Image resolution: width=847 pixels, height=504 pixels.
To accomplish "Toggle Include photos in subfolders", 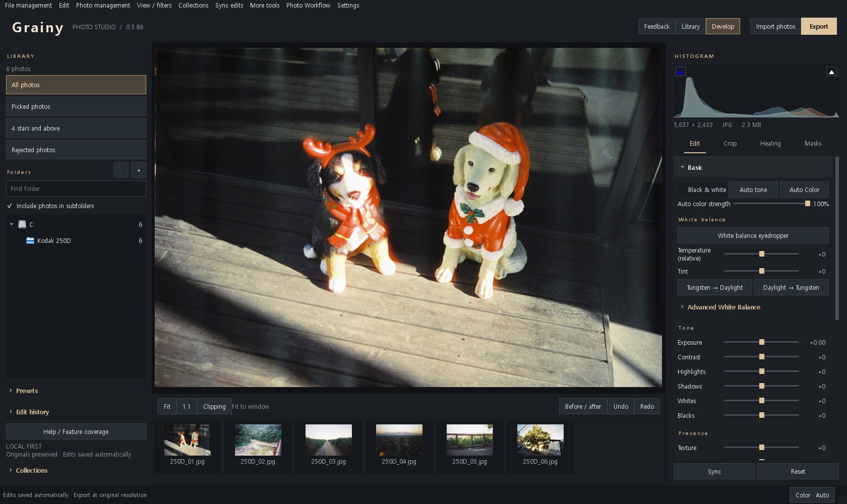I will click(10, 206).
